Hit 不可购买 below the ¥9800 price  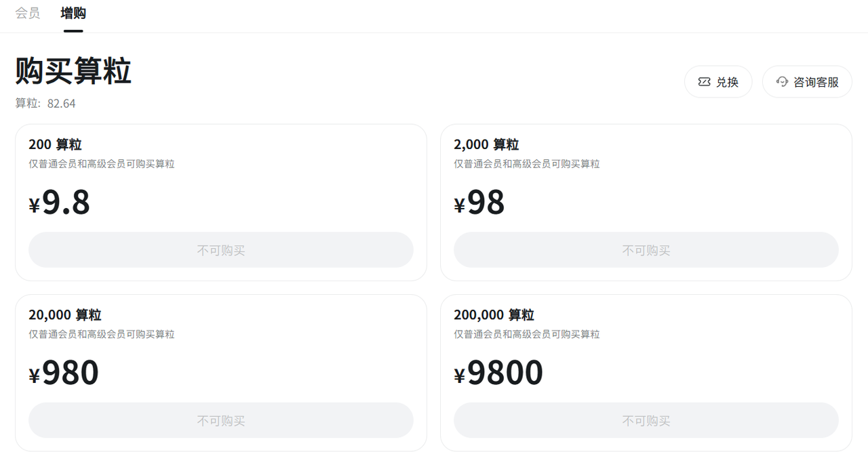coord(646,420)
